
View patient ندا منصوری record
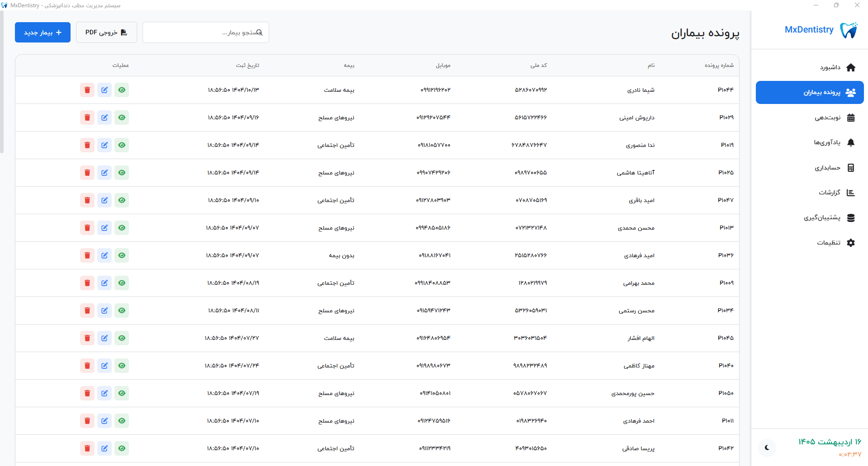click(x=122, y=145)
